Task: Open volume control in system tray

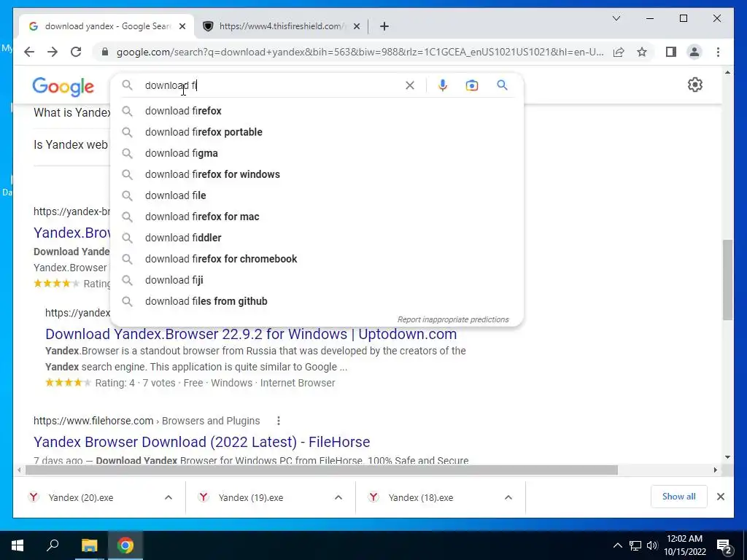Action: pos(652,545)
